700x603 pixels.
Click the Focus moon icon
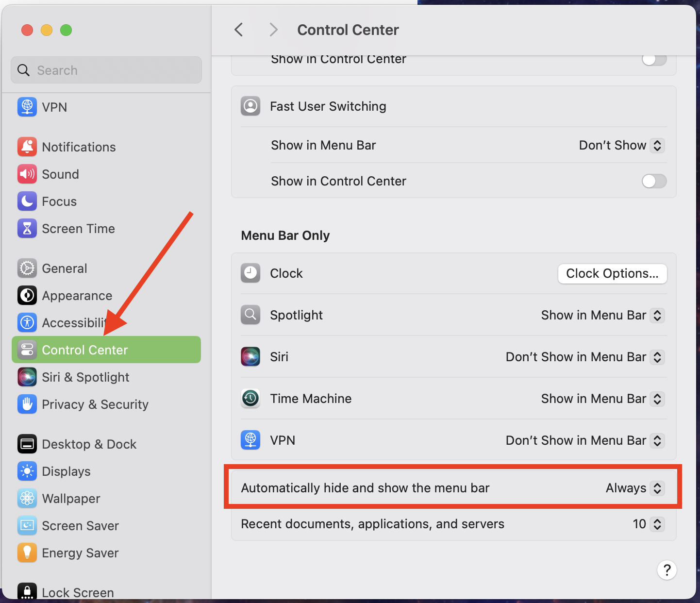coord(27,201)
